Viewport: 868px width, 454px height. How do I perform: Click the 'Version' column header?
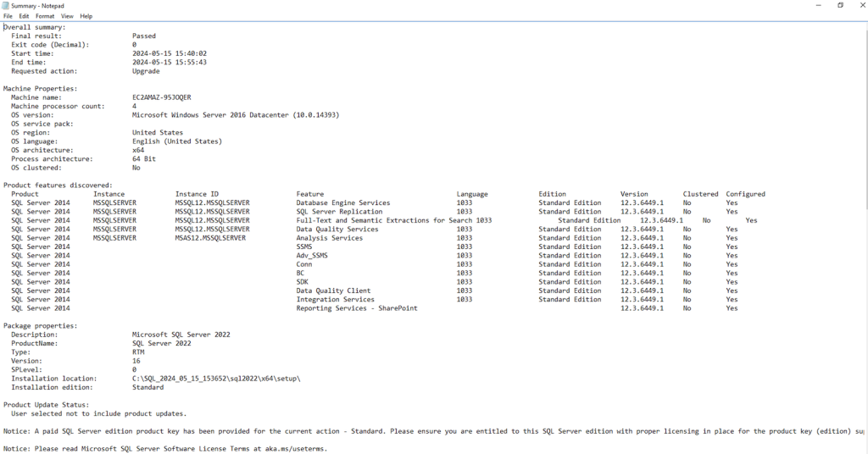(634, 194)
